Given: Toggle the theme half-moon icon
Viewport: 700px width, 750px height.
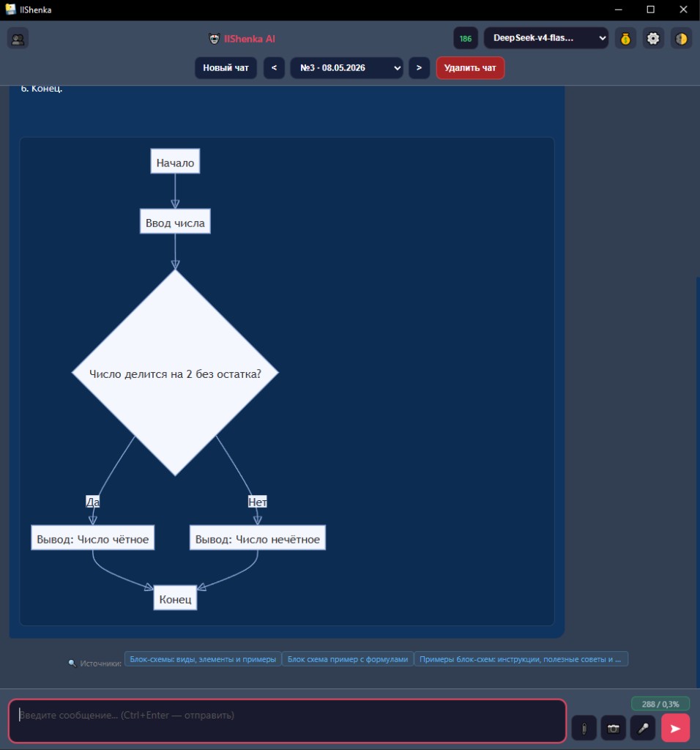Looking at the screenshot, I should pos(682,38).
